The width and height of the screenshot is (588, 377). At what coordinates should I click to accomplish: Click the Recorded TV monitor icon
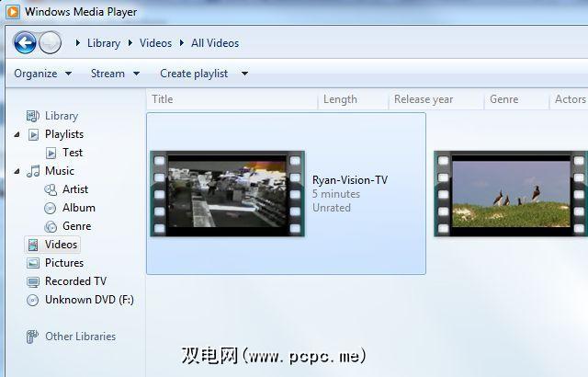(x=33, y=281)
